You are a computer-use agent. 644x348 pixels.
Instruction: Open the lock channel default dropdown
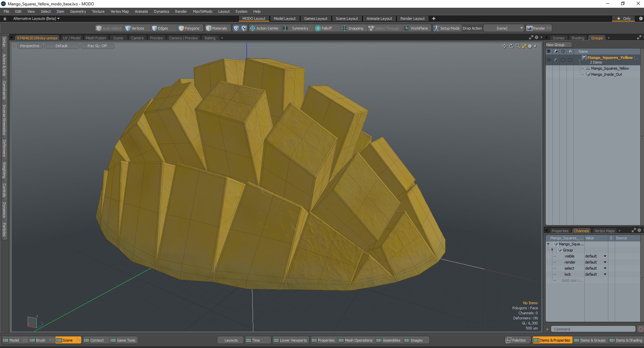595,274
